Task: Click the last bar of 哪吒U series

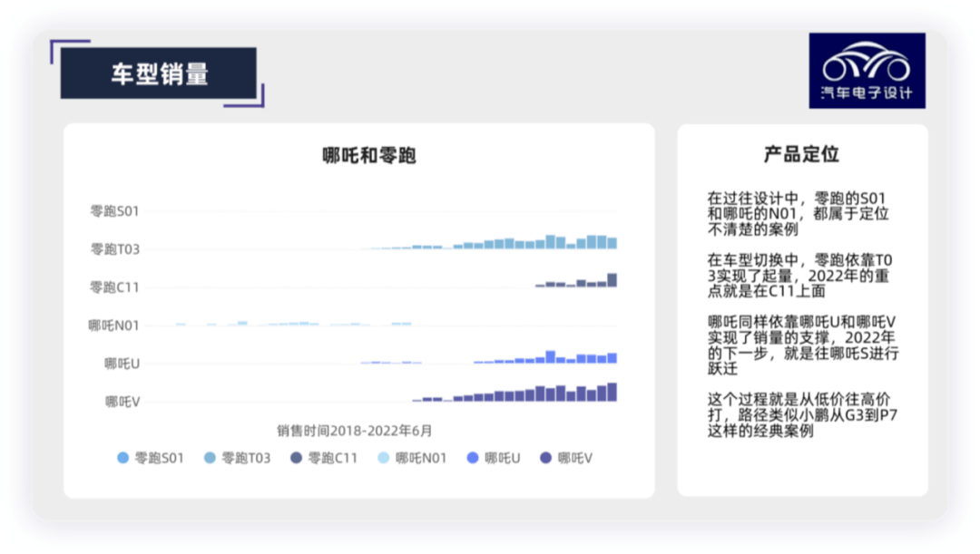Action: pos(612,358)
